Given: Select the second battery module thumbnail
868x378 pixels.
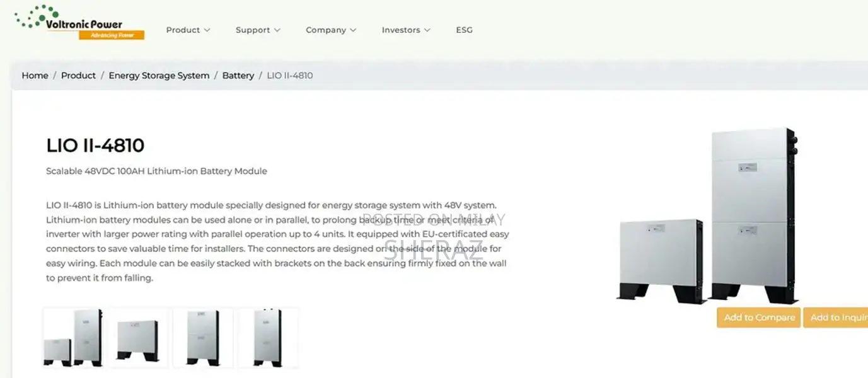Looking at the screenshot, I should pos(138,336).
